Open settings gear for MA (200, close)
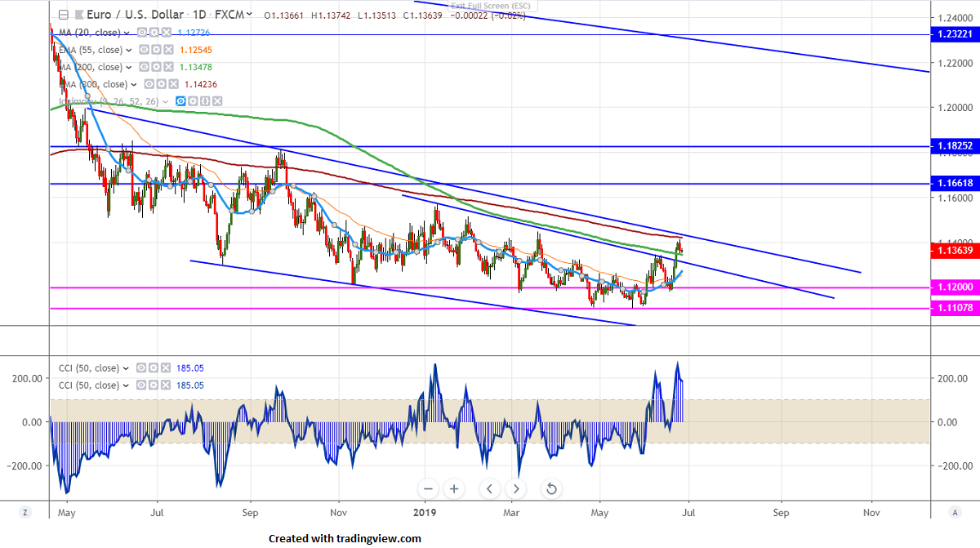Image resolution: width=980 pixels, height=548 pixels. [156, 67]
